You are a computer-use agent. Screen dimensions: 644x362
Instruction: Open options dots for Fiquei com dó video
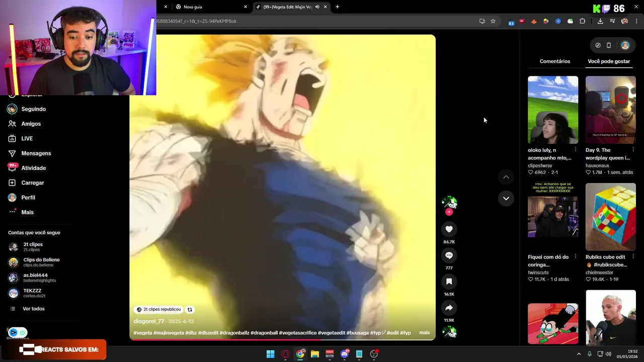[x=576, y=257]
